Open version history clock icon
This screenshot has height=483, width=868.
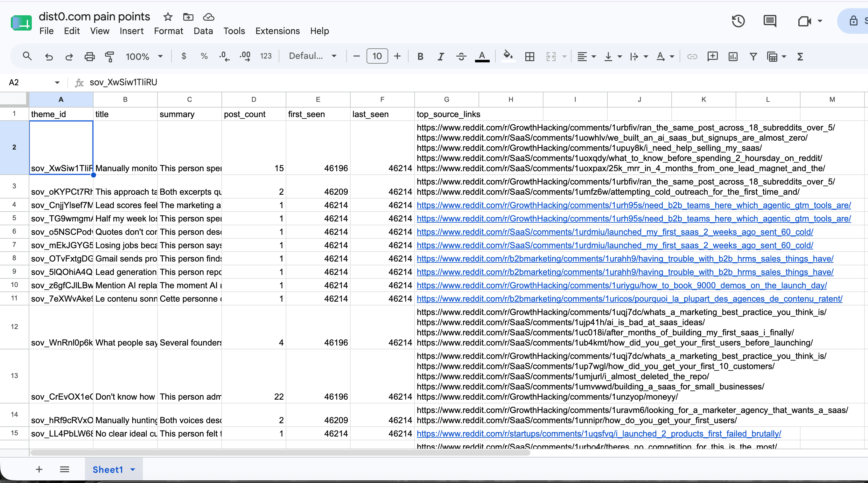738,21
